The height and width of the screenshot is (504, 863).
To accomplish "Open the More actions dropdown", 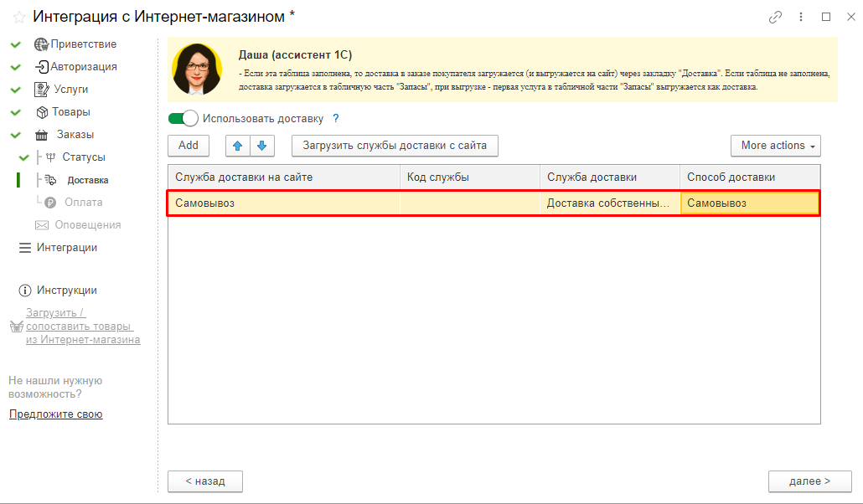I will [x=776, y=146].
